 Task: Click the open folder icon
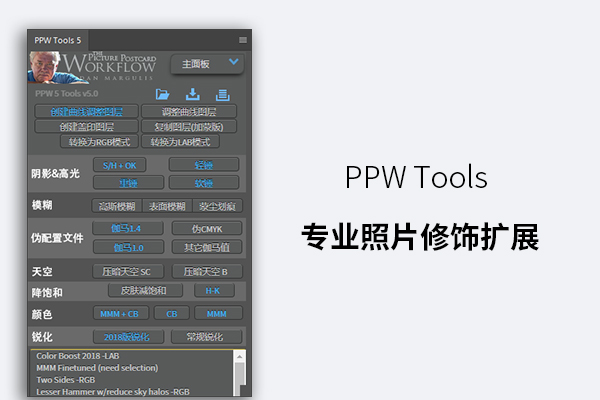[162, 94]
